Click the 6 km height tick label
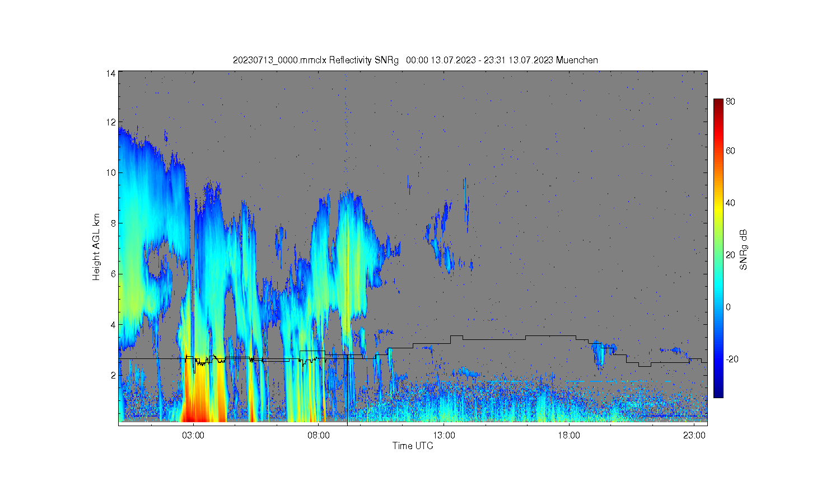840x504 pixels. [113, 274]
